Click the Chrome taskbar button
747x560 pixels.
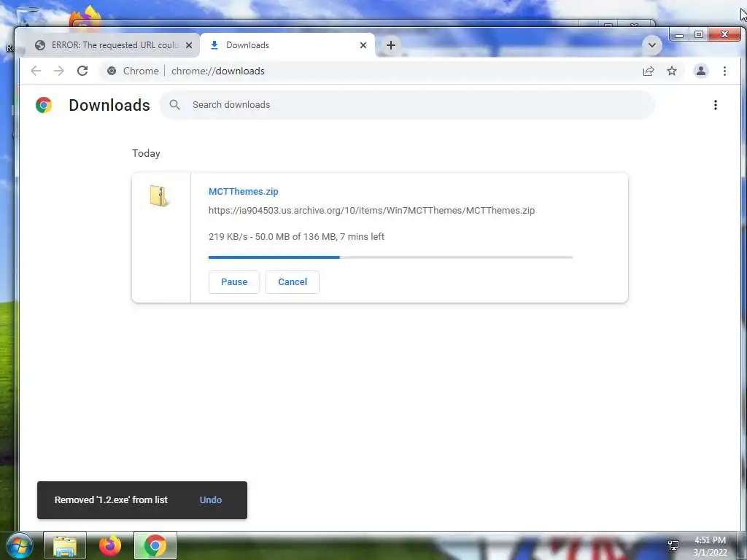(155, 545)
